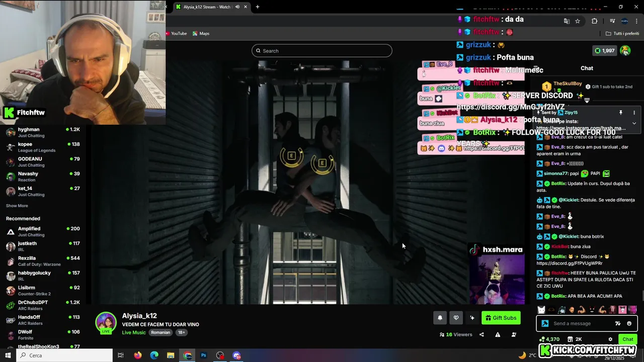Screen dimensions: 644x362
Task: Open the emoji picker in chat input
Action: coord(629,323)
